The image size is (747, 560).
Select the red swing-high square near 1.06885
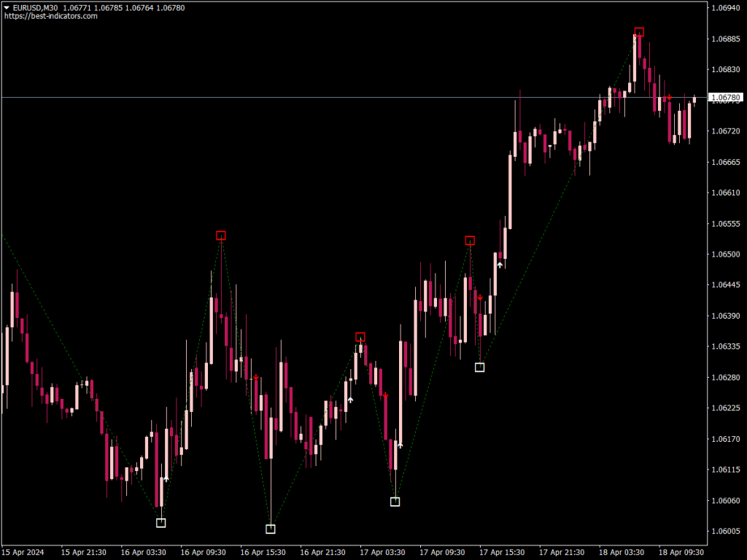[639, 32]
